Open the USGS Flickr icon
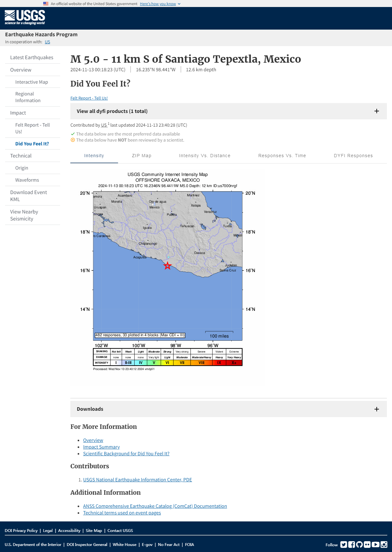 (367, 544)
